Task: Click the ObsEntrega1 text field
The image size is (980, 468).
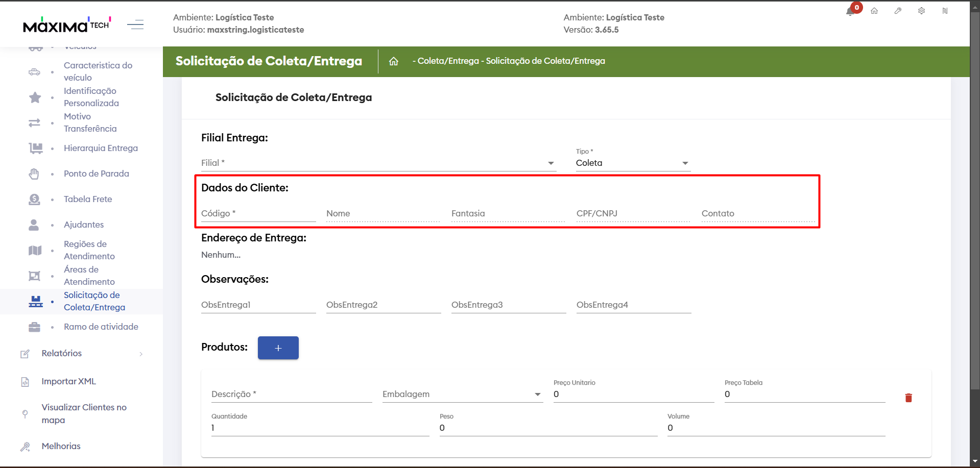Action: pos(258,305)
